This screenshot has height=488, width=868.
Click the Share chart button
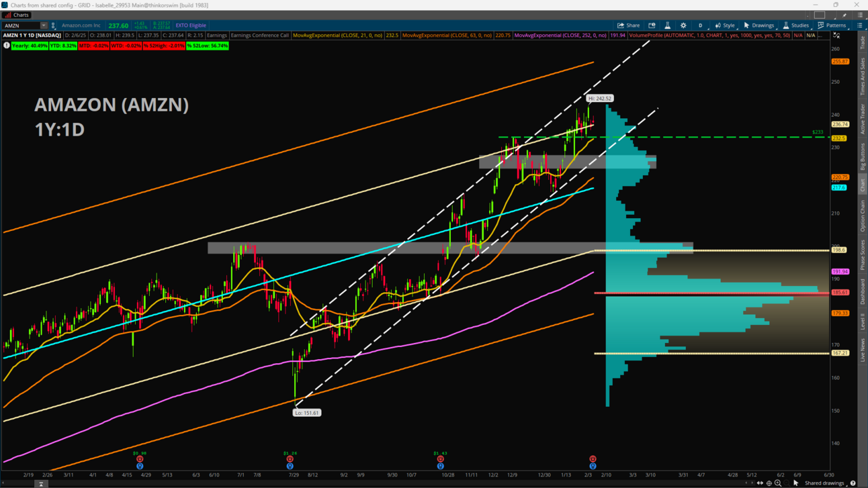pyautogui.click(x=628, y=26)
